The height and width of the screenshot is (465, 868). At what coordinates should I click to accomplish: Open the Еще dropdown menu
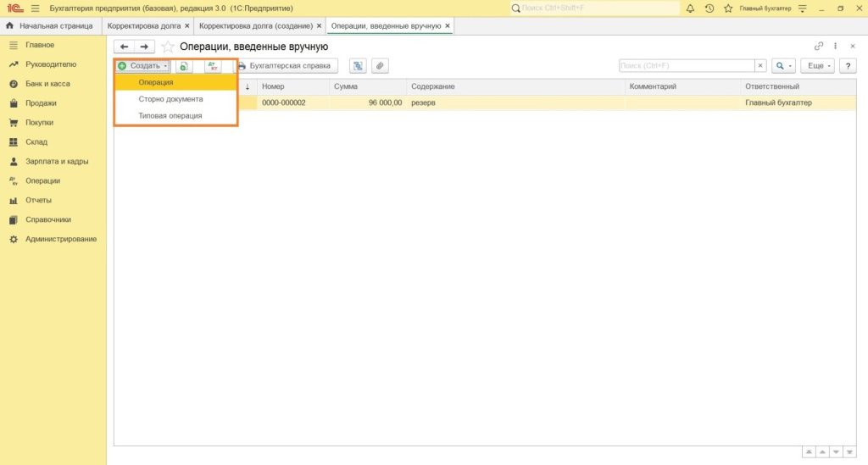tap(819, 65)
